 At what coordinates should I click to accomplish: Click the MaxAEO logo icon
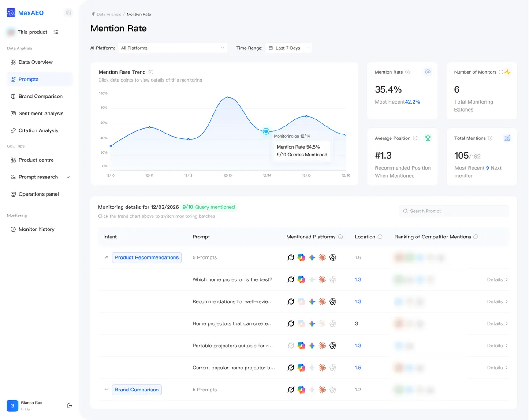(11, 13)
